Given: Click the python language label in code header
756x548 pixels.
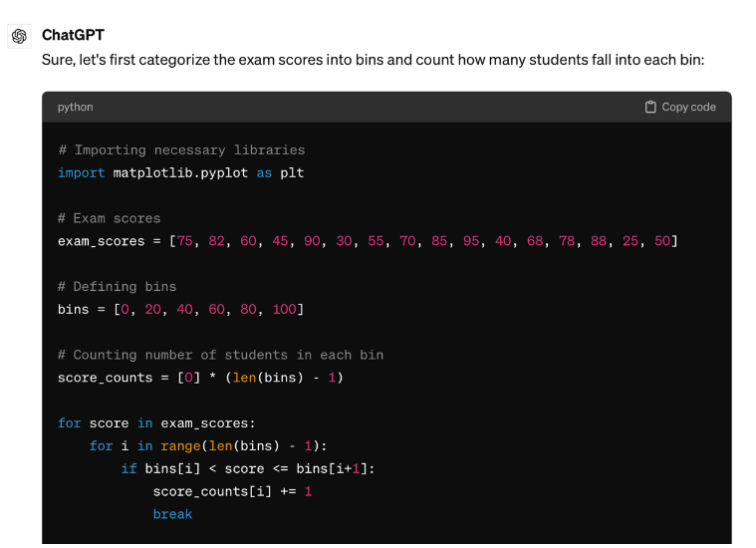Looking at the screenshot, I should 76,108.
